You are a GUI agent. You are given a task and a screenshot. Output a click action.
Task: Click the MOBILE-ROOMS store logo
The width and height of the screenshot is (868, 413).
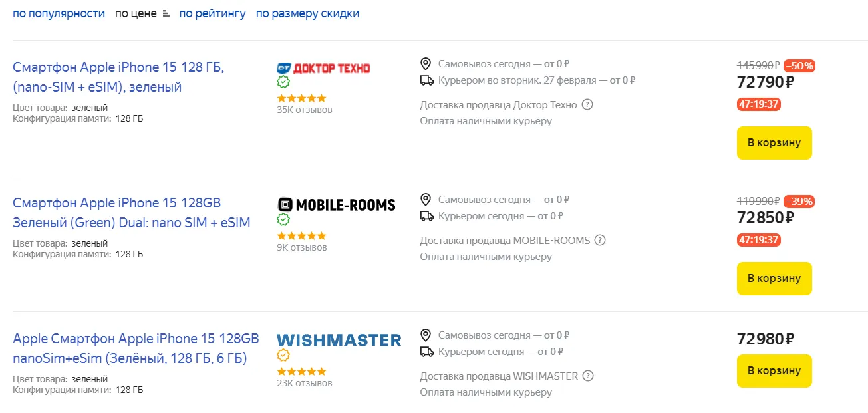pos(337,204)
